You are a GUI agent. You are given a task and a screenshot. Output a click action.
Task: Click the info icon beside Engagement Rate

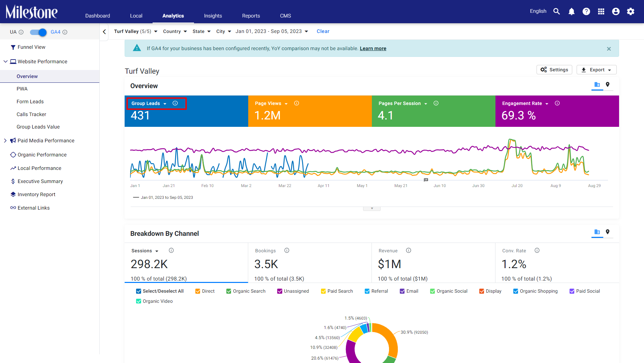tap(557, 103)
